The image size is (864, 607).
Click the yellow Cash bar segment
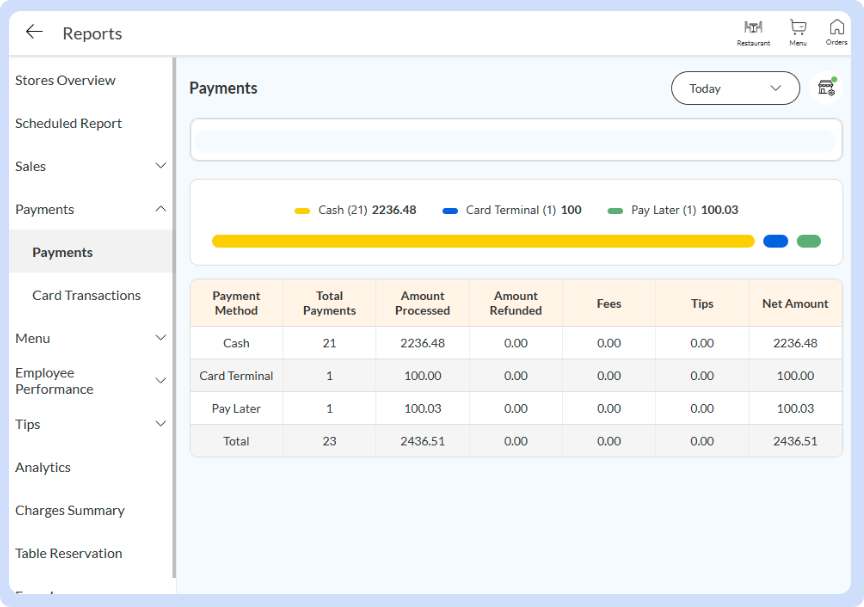(482, 241)
